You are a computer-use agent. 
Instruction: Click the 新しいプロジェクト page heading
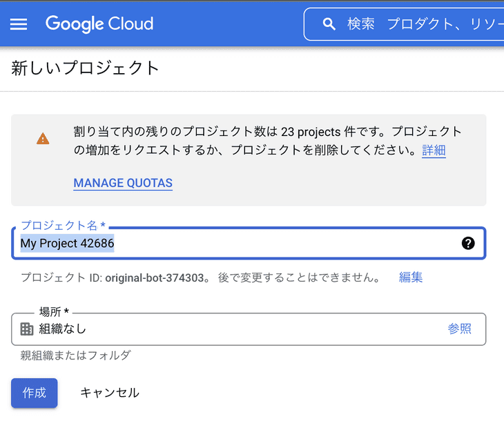click(85, 68)
